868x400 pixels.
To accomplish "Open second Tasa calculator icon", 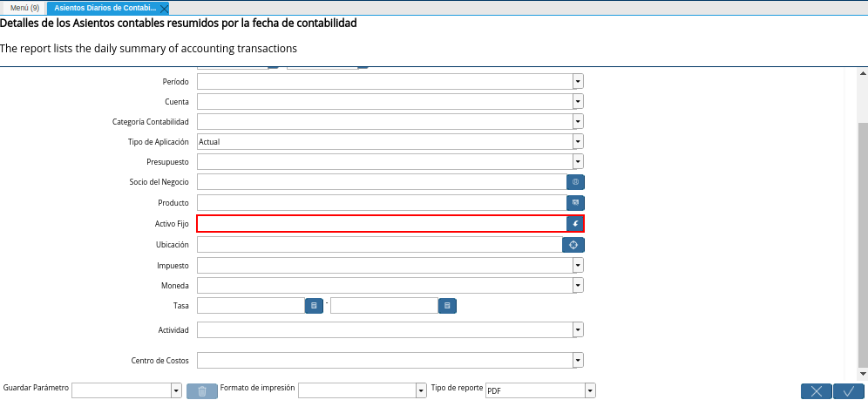I will point(447,305).
